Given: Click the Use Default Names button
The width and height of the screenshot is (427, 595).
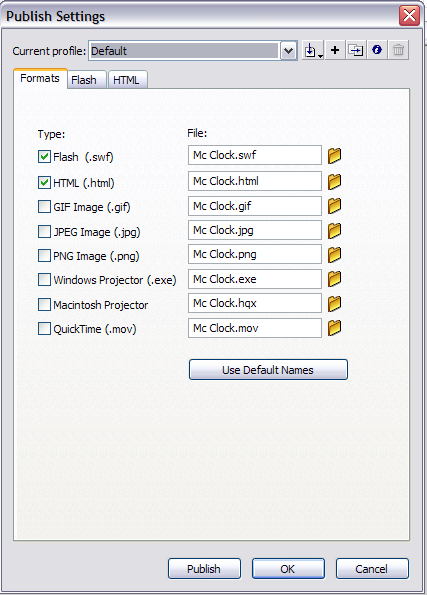Looking at the screenshot, I should 268,370.
